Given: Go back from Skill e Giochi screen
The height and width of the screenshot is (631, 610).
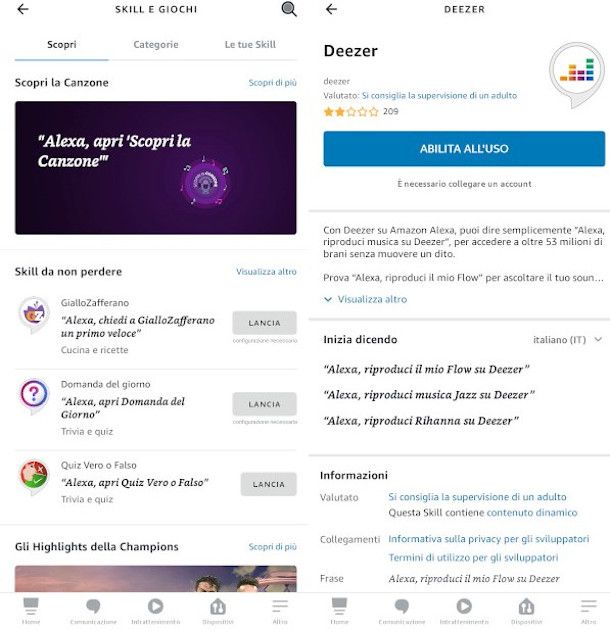Looking at the screenshot, I should 23,9.
